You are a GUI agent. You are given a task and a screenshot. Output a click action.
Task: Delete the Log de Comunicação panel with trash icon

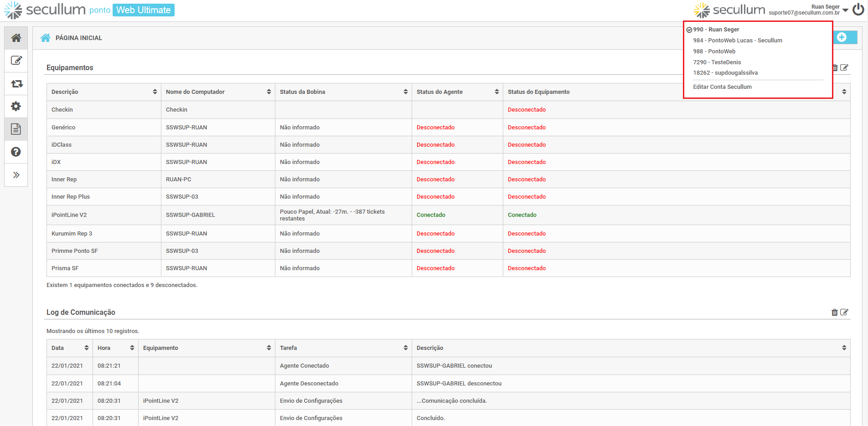coord(834,312)
